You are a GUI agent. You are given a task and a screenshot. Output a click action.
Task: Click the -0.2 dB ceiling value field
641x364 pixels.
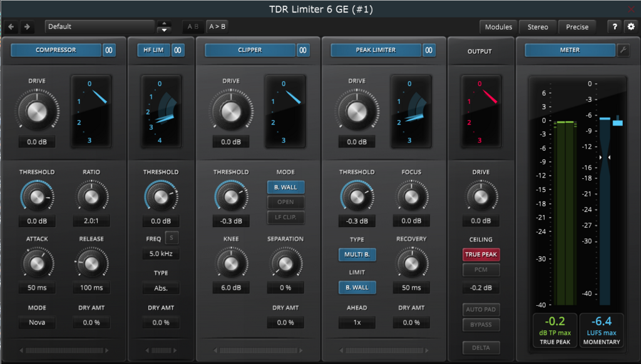tap(481, 288)
